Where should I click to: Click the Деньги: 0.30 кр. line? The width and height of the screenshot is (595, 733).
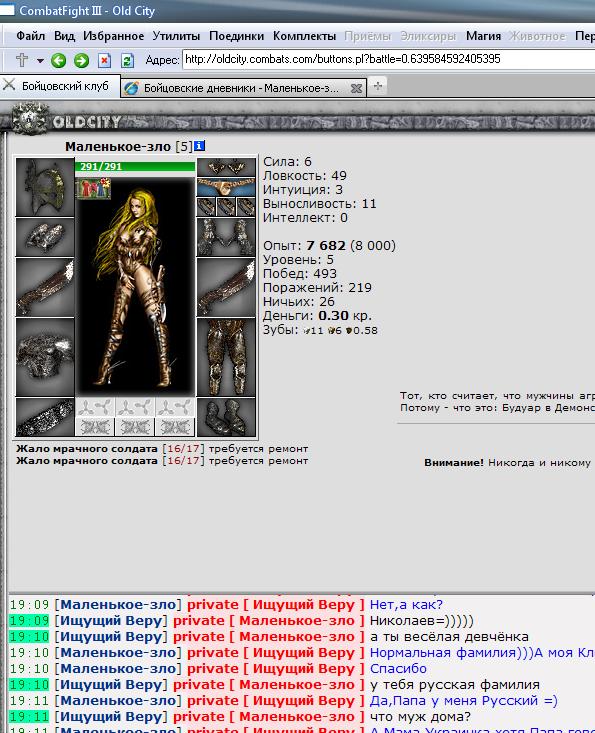[x=317, y=316]
